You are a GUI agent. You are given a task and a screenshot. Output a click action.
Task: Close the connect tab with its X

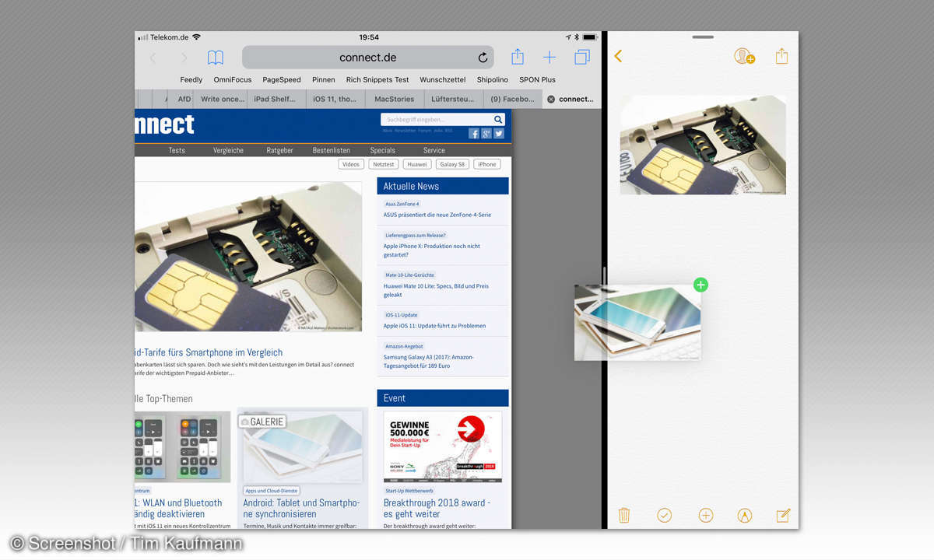click(551, 99)
